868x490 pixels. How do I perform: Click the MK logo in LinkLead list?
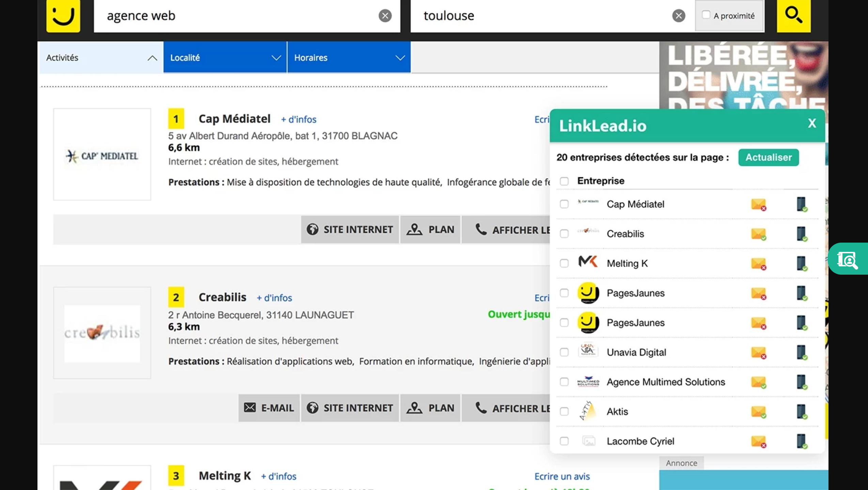(588, 262)
